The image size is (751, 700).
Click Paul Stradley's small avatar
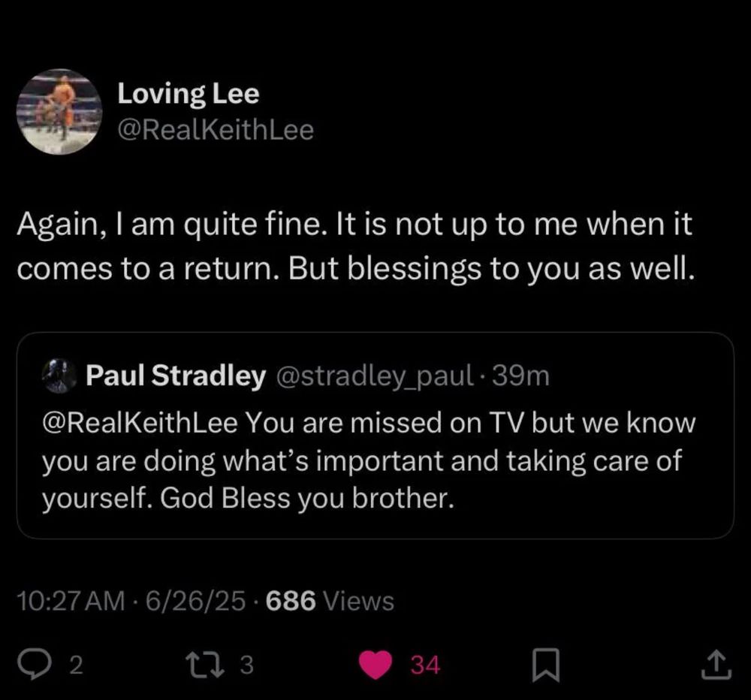click(x=59, y=376)
